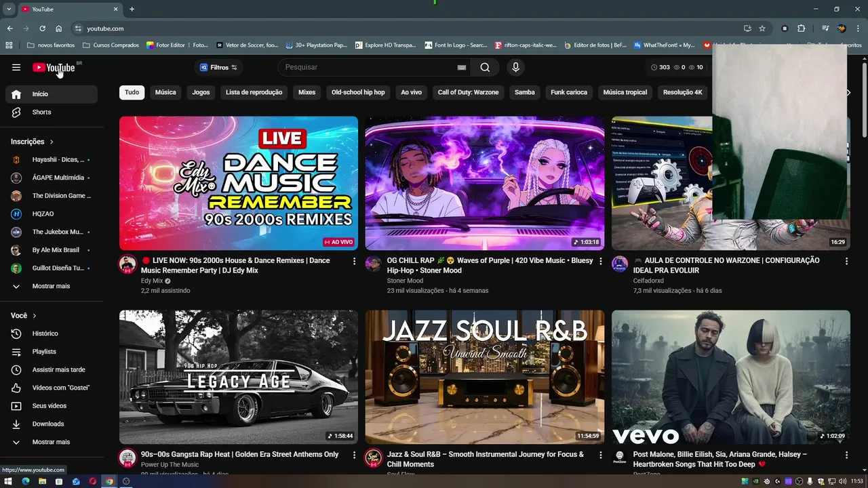Open the Você section chevron

[35, 316]
